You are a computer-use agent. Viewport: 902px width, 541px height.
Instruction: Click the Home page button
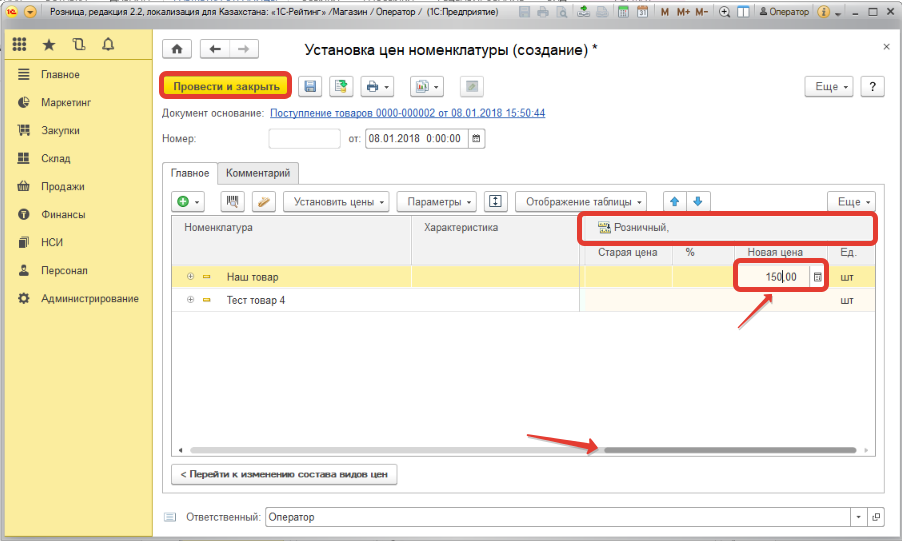coord(177,49)
